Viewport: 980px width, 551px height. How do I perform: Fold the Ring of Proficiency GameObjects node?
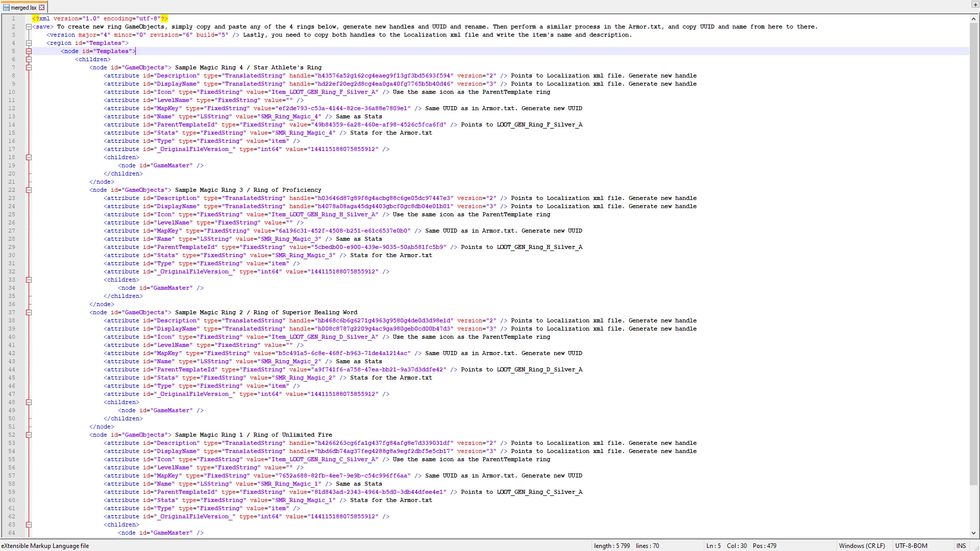[29, 190]
